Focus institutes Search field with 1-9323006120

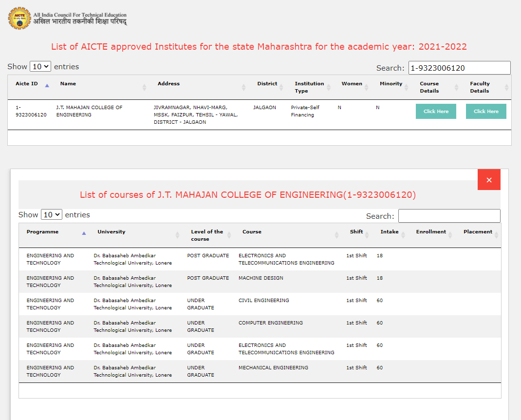pos(459,68)
